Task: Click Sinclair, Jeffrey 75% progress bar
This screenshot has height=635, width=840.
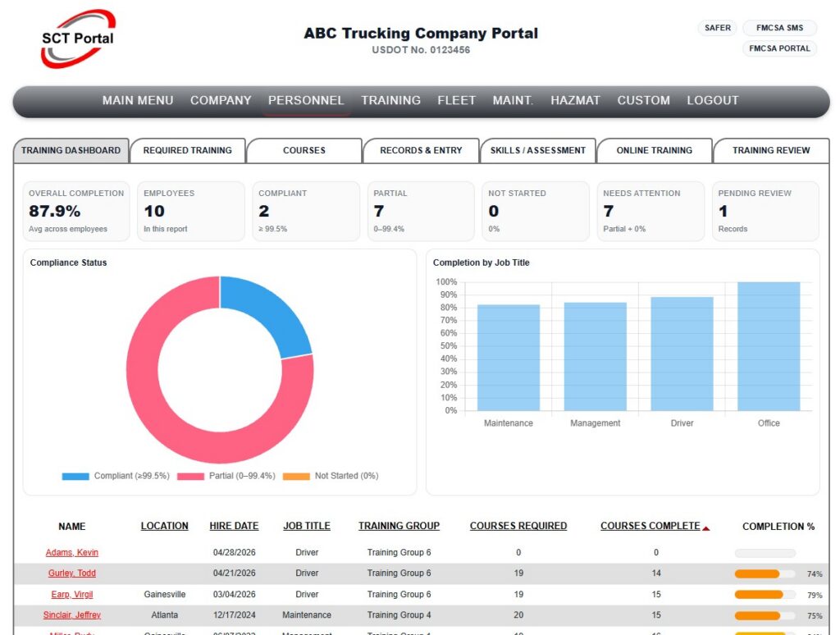Action: coord(765,615)
